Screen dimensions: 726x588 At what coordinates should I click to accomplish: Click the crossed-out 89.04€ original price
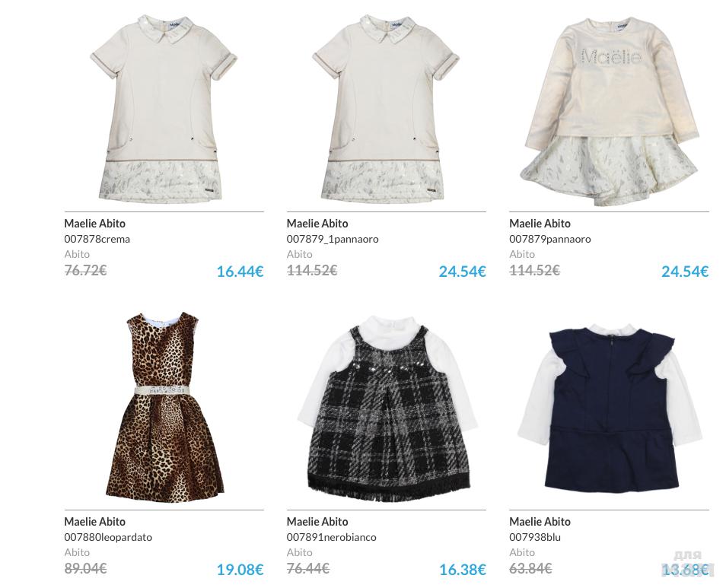[x=86, y=568]
